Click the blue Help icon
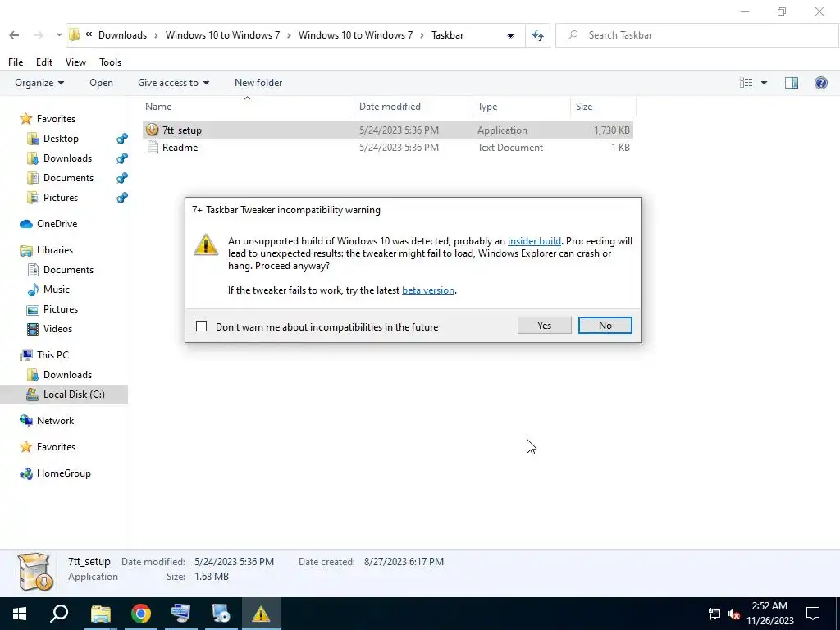The width and height of the screenshot is (840, 630). point(820,83)
